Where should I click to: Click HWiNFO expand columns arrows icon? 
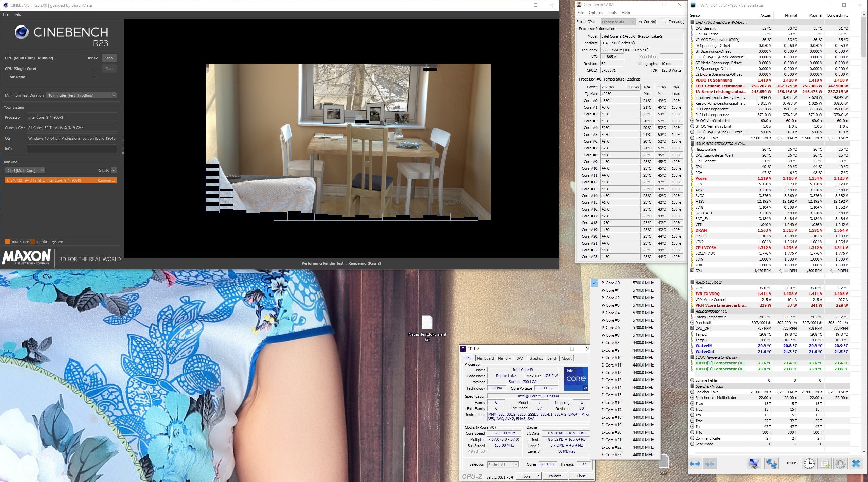[695, 463]
